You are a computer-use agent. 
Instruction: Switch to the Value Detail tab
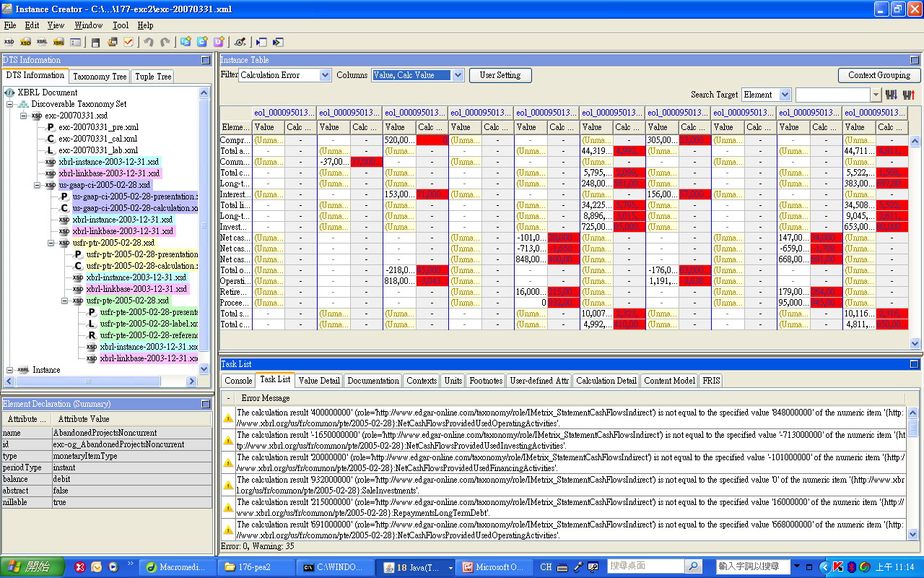319,380
